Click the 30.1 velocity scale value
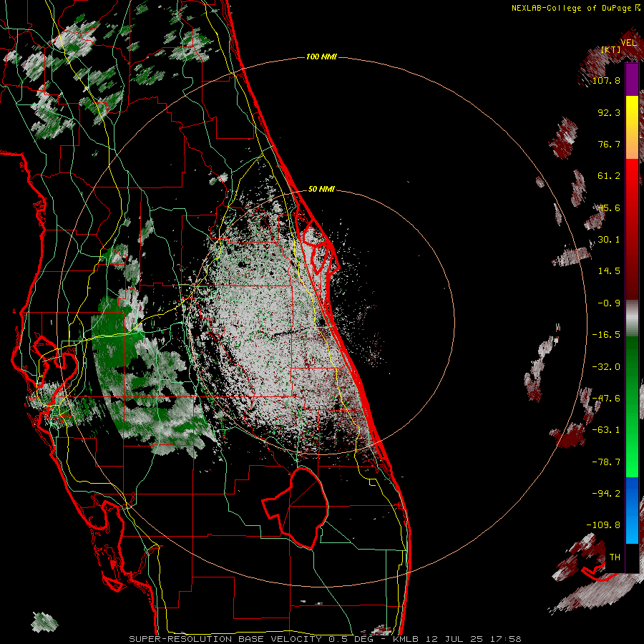This screenshot has height=644, width=644. pyautogui.click(x=609, y=240)
